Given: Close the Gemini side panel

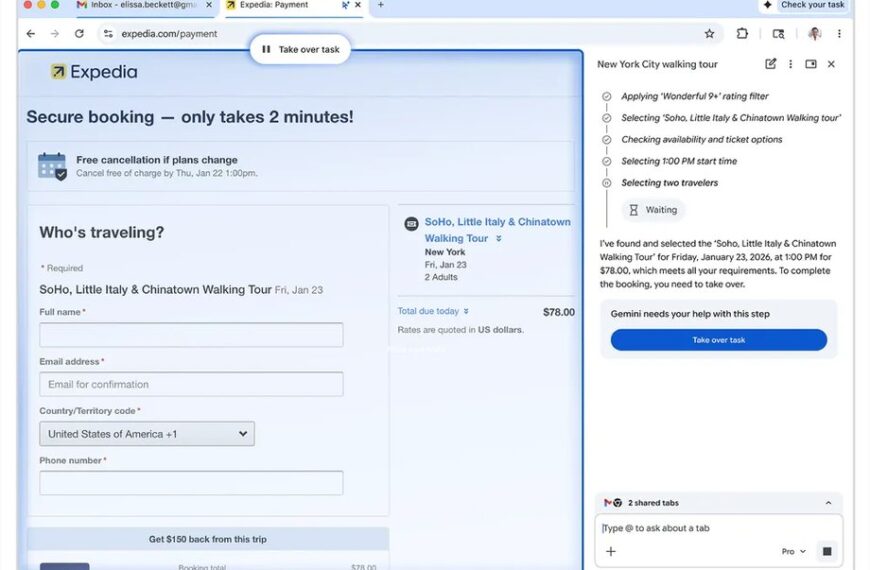Looking at the screenshot, I should pos(831,64).
